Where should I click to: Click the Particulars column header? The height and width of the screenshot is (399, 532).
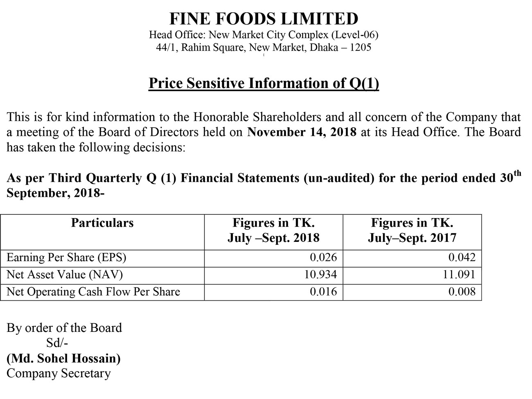102,223
